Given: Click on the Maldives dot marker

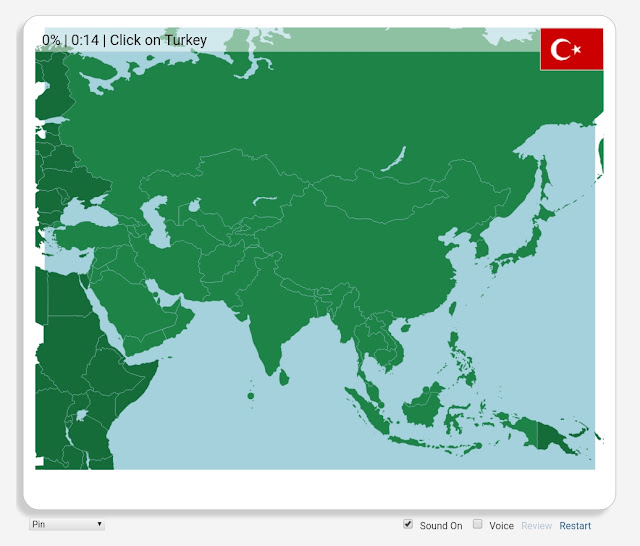Looking at the screenshot, I should [251, 396].
